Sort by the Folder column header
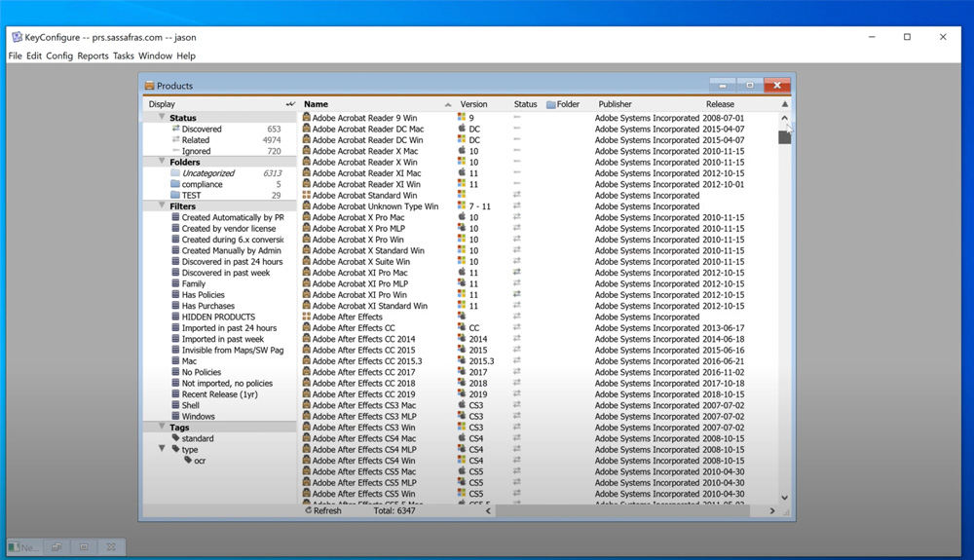This screenshot has width=974, height=560. click(563, 104)
